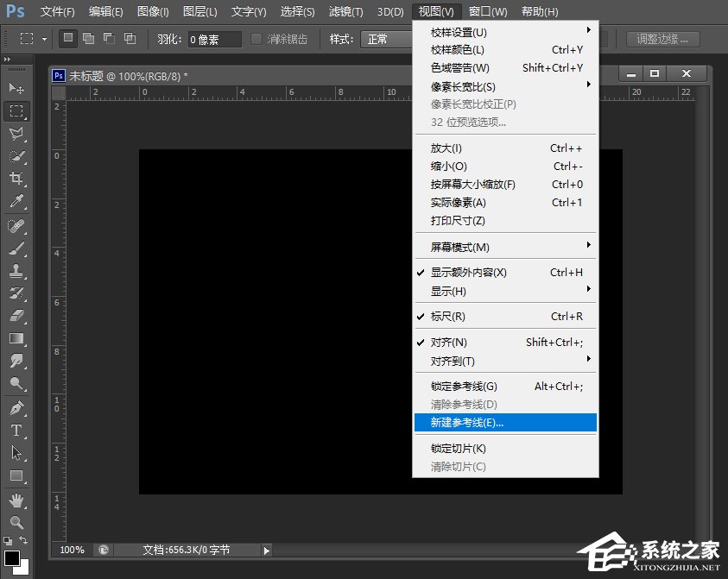Choose 新建参考线 from the View menu
This screenshot has height=579, width=728.
pos(467,422)
